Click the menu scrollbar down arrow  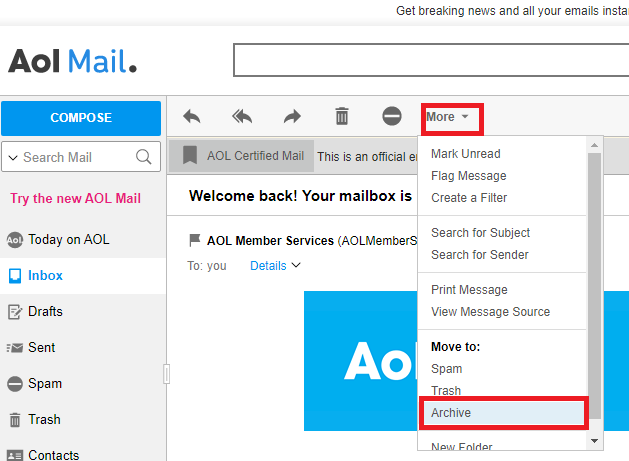point(594,441)
